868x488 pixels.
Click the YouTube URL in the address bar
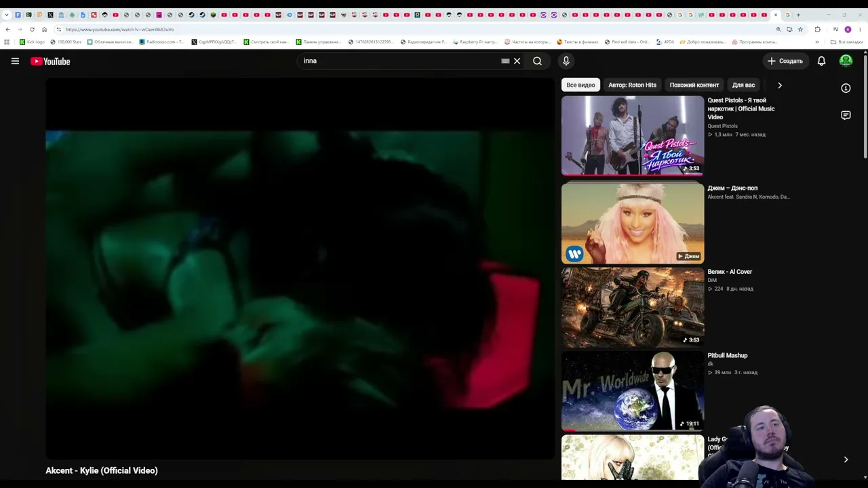pos(120,30)
